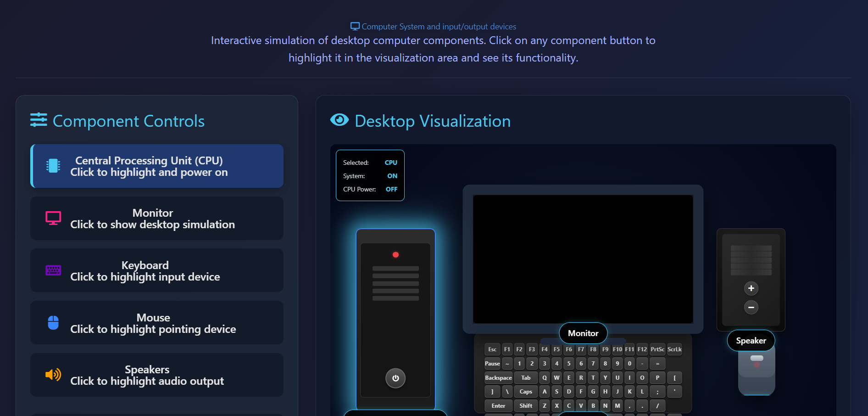Click the speaker volume up plus button
Viewport: 868px width, 416px height.
751,288
